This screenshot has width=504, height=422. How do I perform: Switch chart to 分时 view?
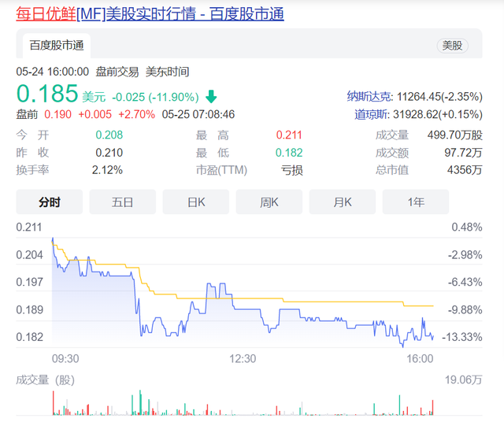(x=49, y=202)
